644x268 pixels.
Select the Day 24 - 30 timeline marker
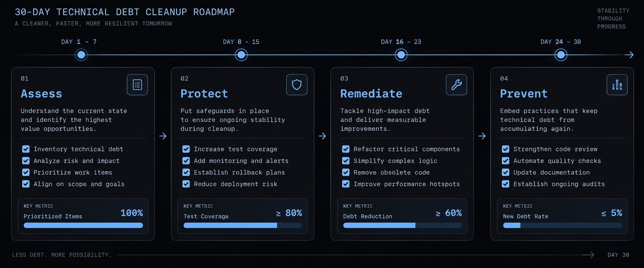pos(561,55)
